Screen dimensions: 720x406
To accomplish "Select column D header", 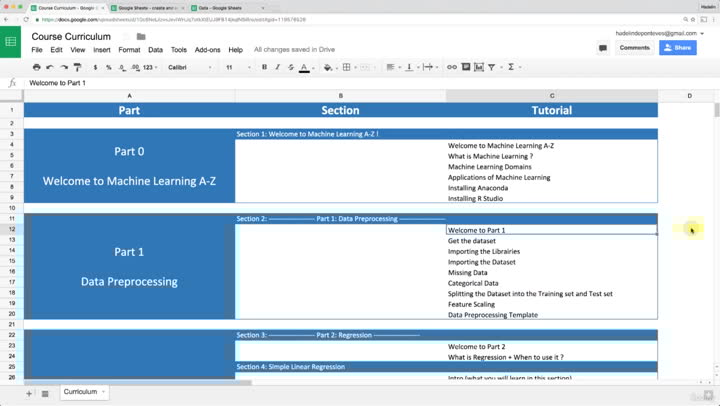I will [689, 96].
